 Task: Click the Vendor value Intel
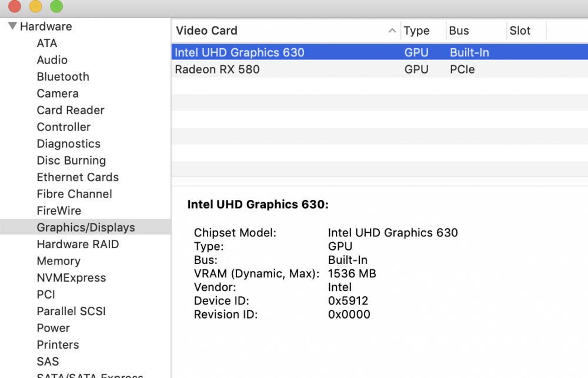340,287
